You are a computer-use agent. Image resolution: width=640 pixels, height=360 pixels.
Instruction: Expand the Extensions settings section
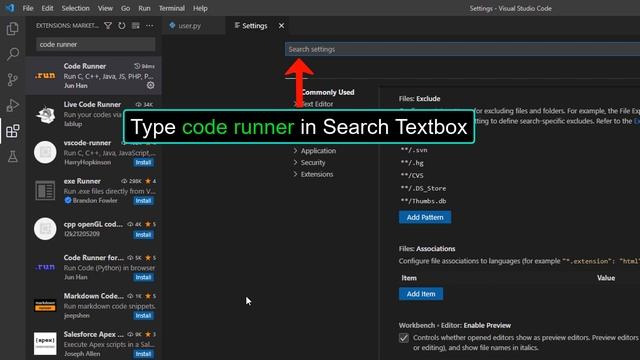coord(313,174)
